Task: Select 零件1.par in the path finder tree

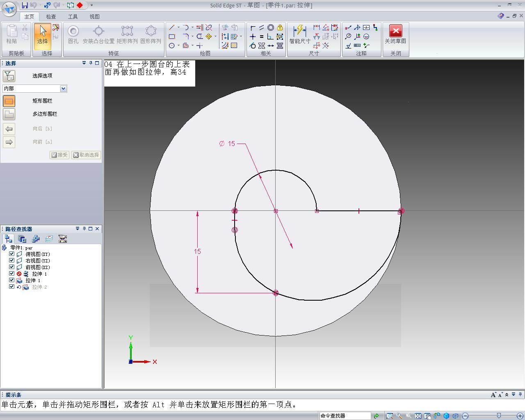Action: click(21, 248)
